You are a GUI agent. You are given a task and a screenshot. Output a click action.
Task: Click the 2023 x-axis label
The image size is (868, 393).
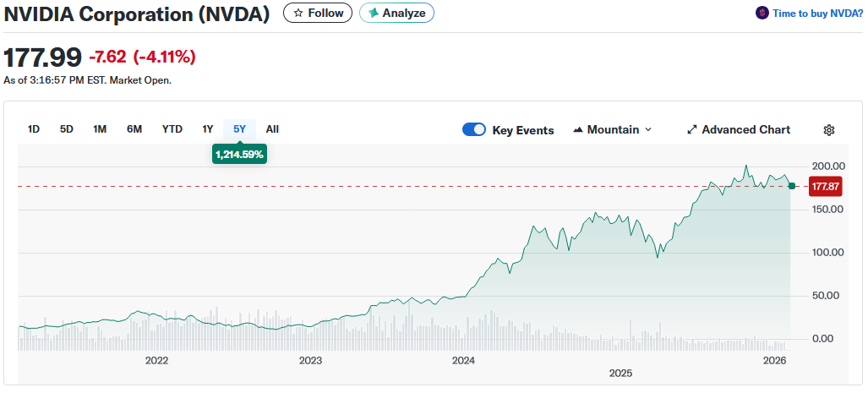coord(310,361)
